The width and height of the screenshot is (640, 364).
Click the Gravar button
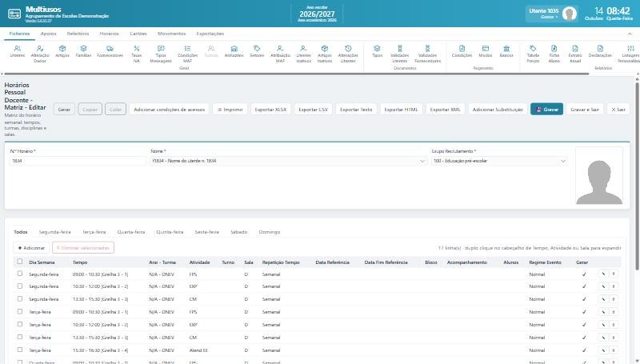point(546,110)
